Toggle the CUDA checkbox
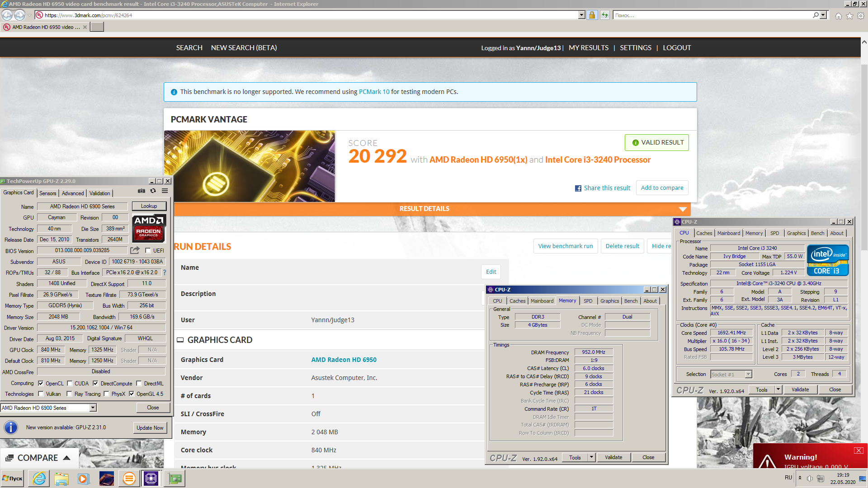 70,383
